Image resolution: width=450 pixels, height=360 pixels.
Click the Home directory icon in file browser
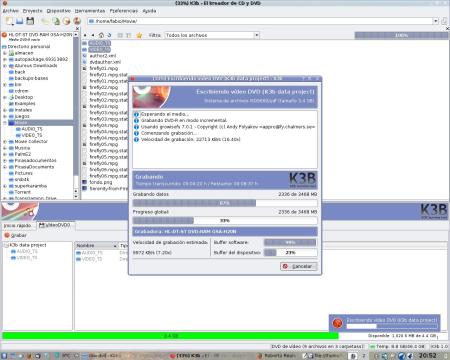[x=101, y=35]
